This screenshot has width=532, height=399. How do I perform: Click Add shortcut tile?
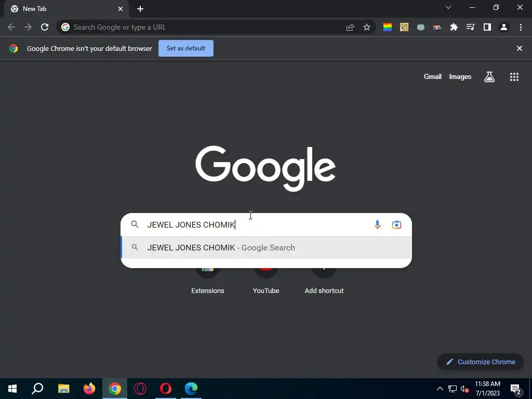[324, 282]
